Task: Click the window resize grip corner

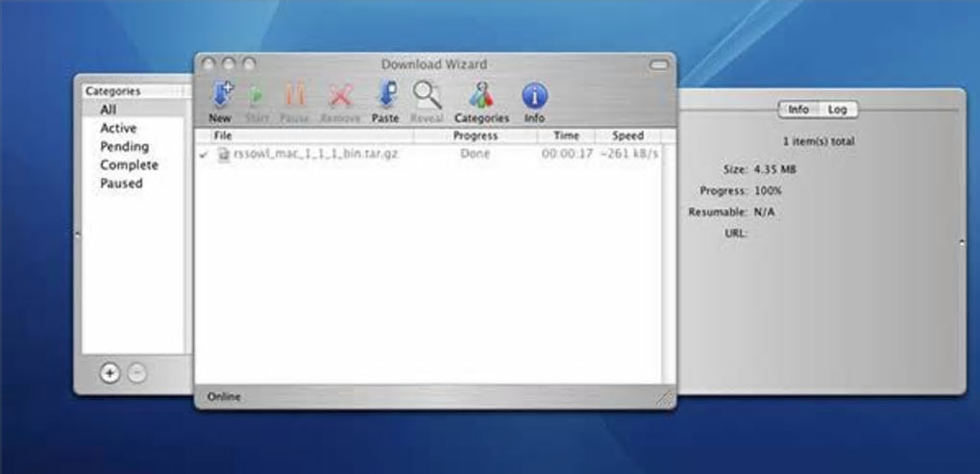Action: pyautogui.click(x=666, y=399)
